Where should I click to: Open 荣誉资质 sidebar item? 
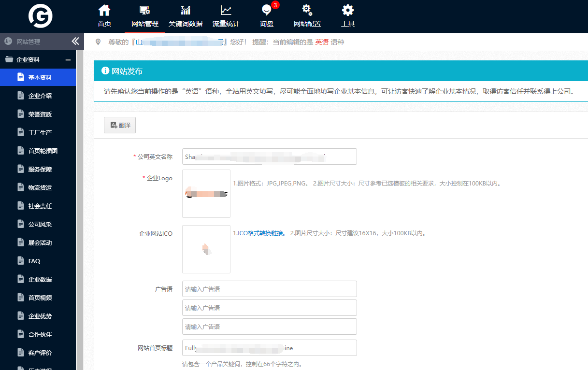[x=40, y=114]
